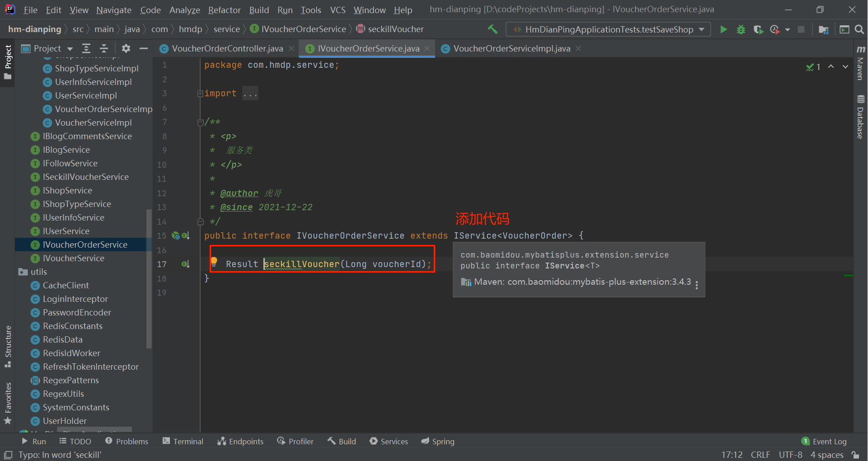Run the selected configuration

(x=723, y=29)
